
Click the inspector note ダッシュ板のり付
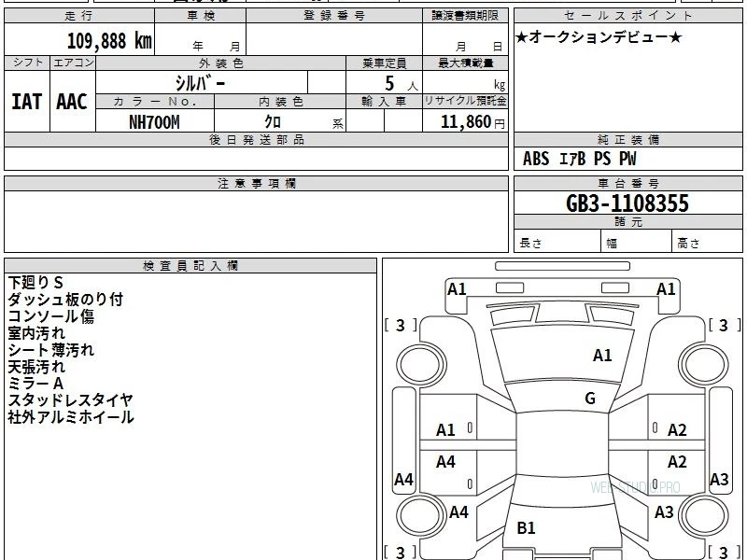[x=65, y=300]
